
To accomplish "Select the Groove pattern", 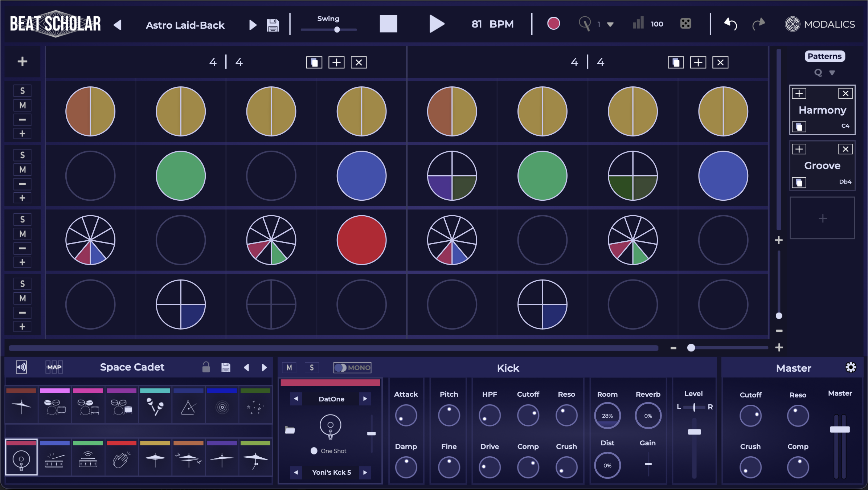I will pyautogui.click(x=822, y=166).
